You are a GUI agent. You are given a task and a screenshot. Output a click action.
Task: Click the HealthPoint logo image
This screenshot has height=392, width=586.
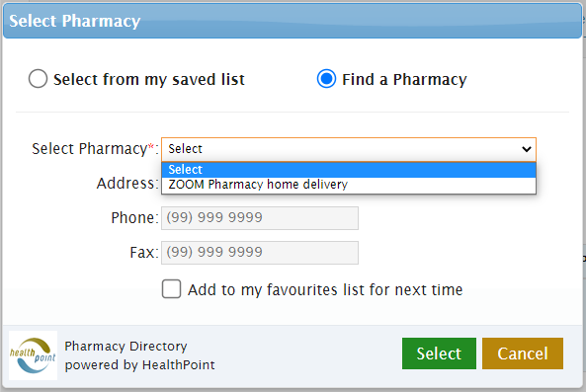coord(33,355)
